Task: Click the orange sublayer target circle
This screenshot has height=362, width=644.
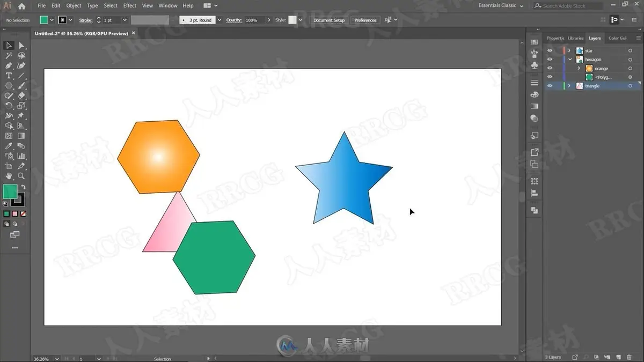Action: [631, 68]
